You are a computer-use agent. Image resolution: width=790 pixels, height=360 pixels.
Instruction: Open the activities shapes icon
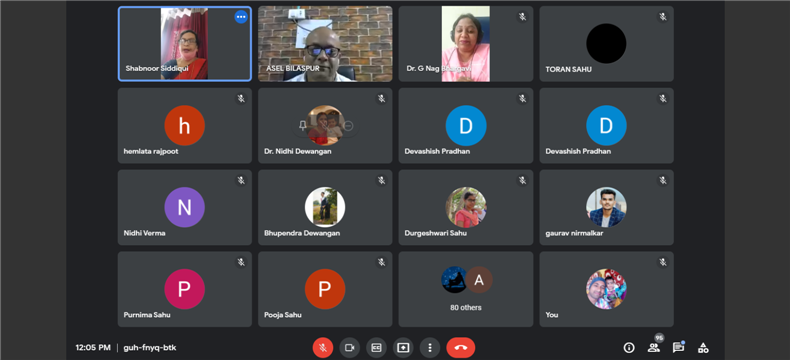pyautogui.click(x=703, y=347)
